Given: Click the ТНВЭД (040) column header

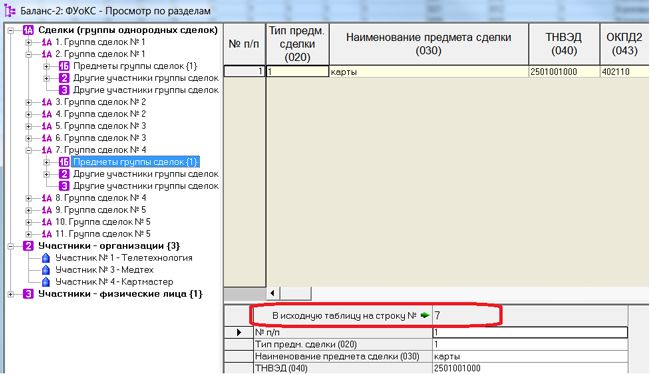Looking at the screenshot, I should [x=564, y=44].
